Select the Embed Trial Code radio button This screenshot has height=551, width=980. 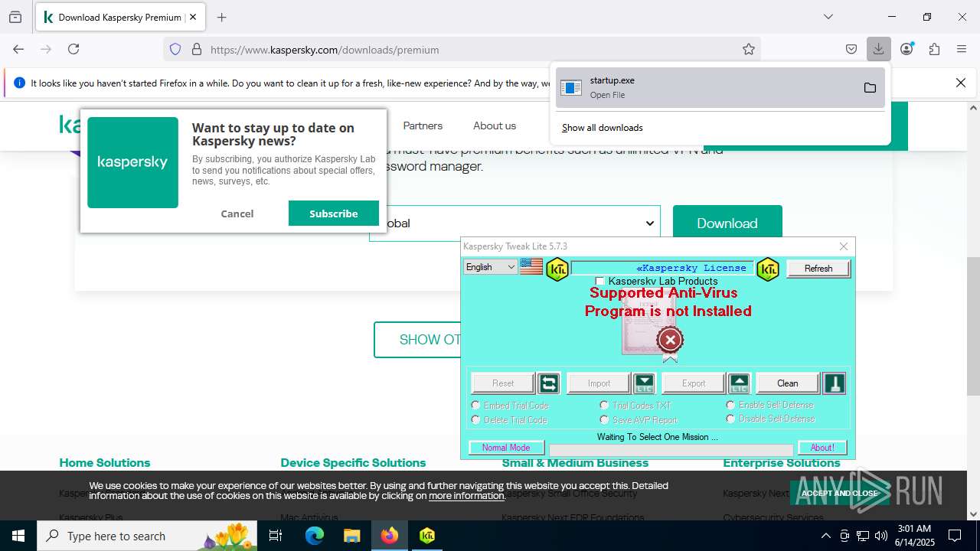click(475, 405)
